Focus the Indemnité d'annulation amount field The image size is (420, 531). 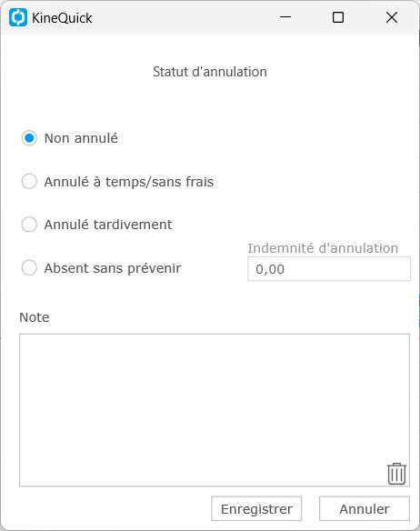click(329, 269)
